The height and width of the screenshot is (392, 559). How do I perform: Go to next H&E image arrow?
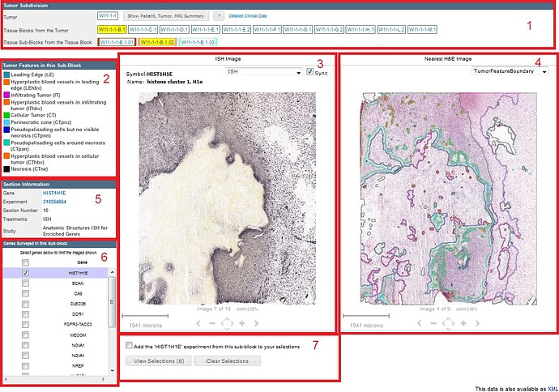point(477,323)
